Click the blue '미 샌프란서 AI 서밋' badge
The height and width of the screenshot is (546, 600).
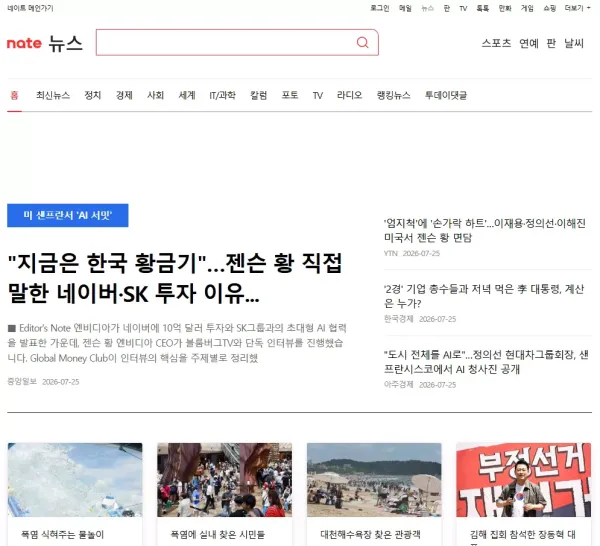[x=68, y=215]
